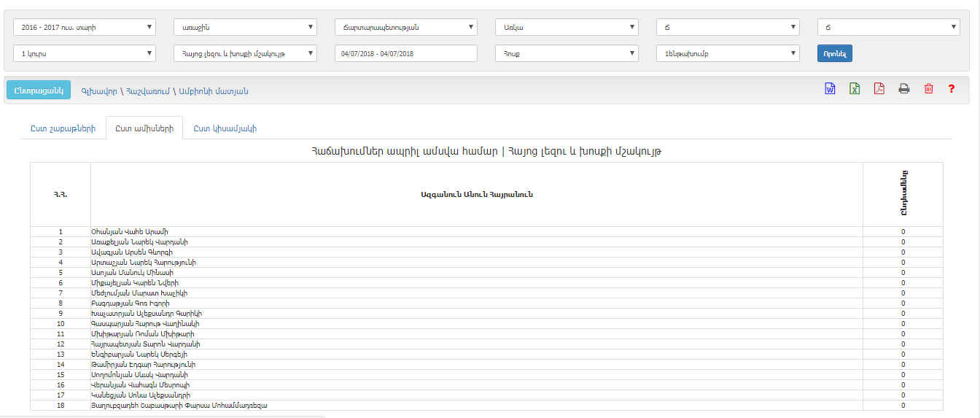The height and width of the screenshot is (418, 980).
Task: Open the 2016 - 2017 academic year dropdown
Action: click(85, 28)
